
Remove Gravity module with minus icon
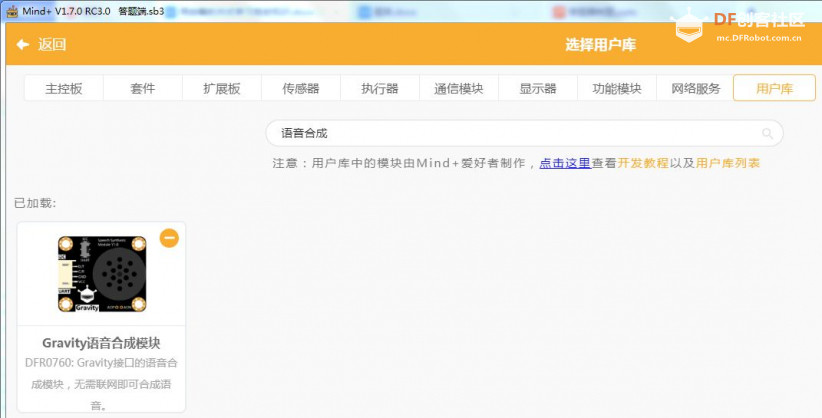pos(169,238)
